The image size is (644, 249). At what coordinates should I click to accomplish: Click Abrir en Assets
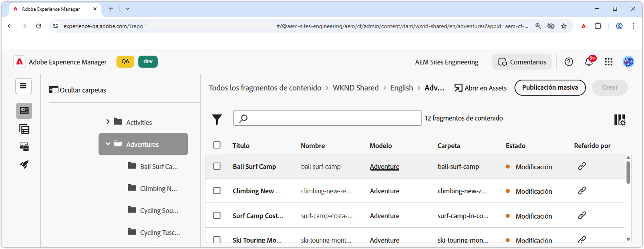tap(481, 88)
